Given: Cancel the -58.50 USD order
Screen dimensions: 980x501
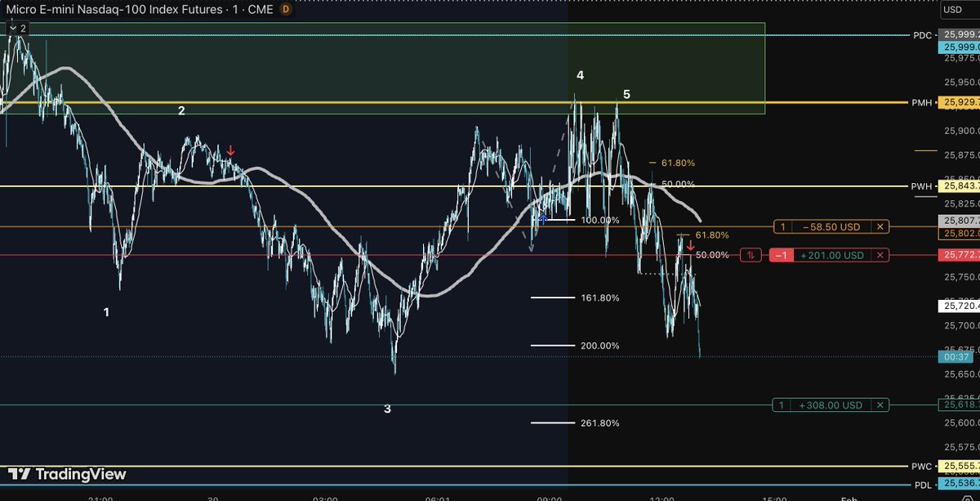Looking at the screenshot, I should (880, 226).
